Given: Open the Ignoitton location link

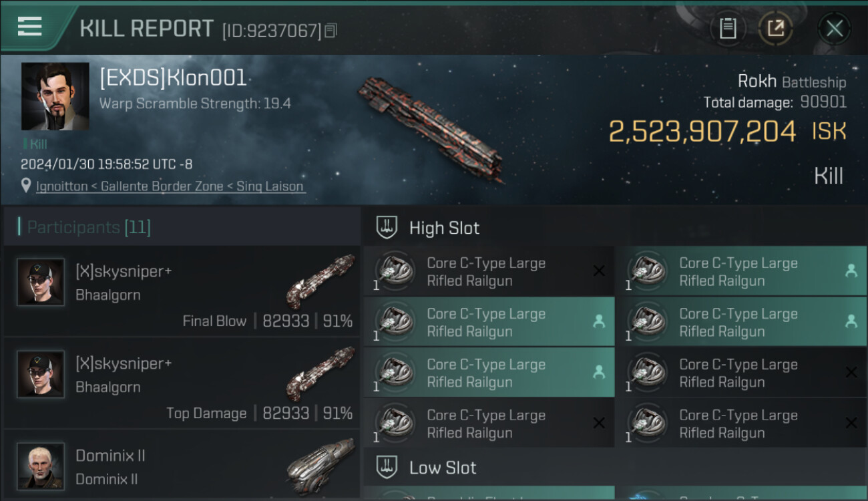Looking at the screenshot, I should tap(170, 186).
